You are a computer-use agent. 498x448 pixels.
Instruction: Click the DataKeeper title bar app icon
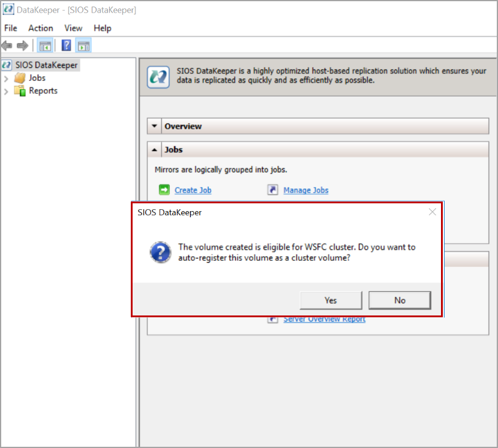(8, 10)
